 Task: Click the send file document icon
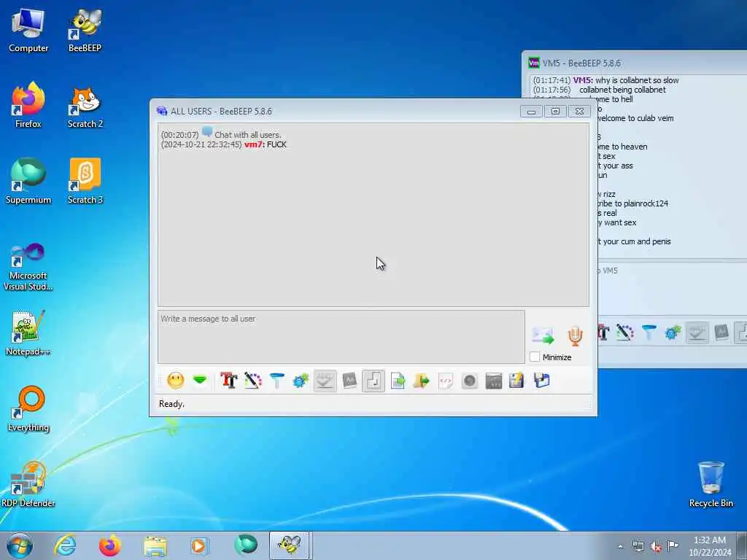coord(398,381)
